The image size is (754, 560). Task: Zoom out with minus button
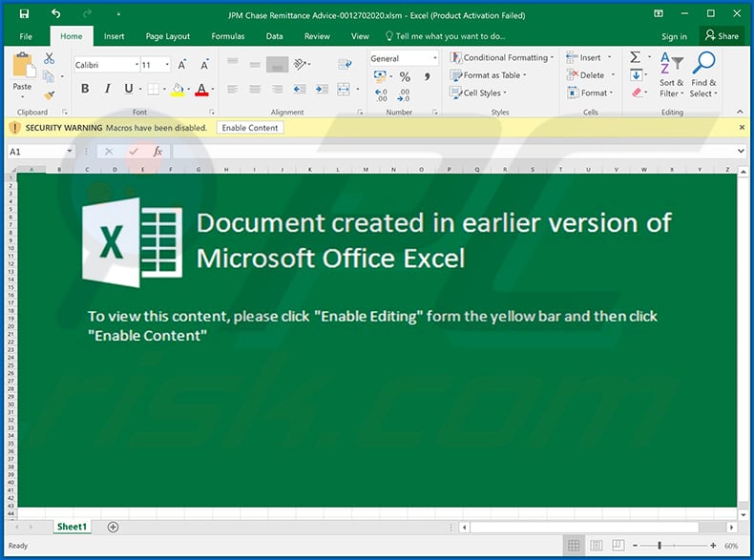click(636, 545)
